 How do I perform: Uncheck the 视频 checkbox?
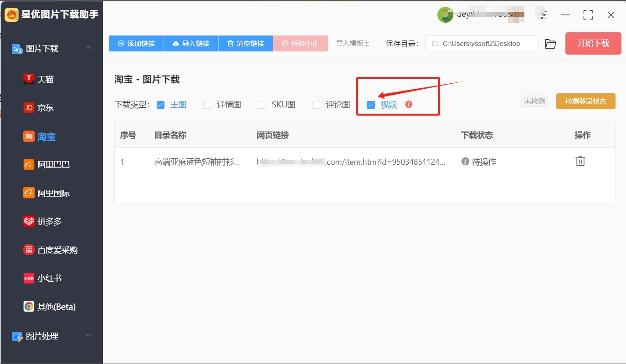[x=371, y=105]
